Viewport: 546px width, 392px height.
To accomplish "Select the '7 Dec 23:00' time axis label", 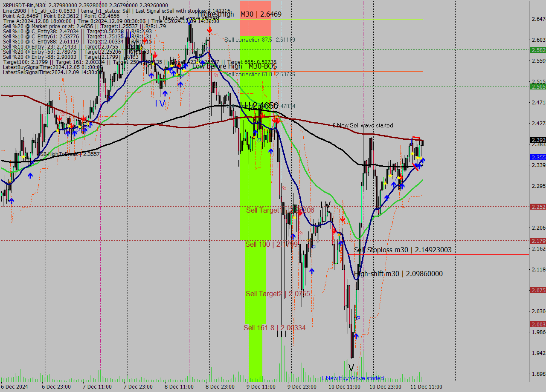I will click(x=138, y=387).
